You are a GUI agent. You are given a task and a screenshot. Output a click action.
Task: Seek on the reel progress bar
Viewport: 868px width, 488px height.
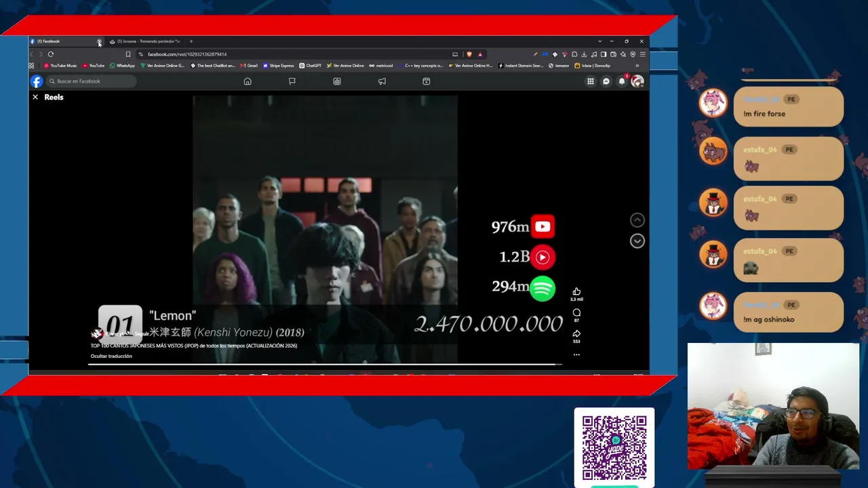click(x=325, y=365)
